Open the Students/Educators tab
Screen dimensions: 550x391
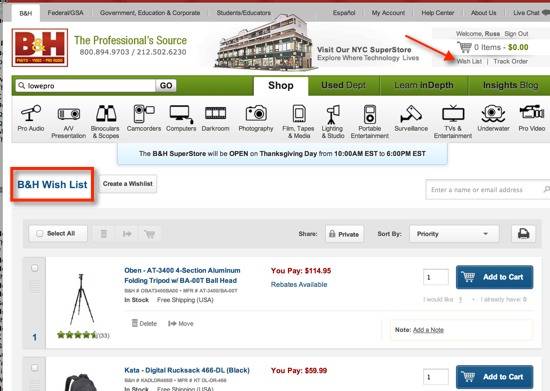(243, 13)
